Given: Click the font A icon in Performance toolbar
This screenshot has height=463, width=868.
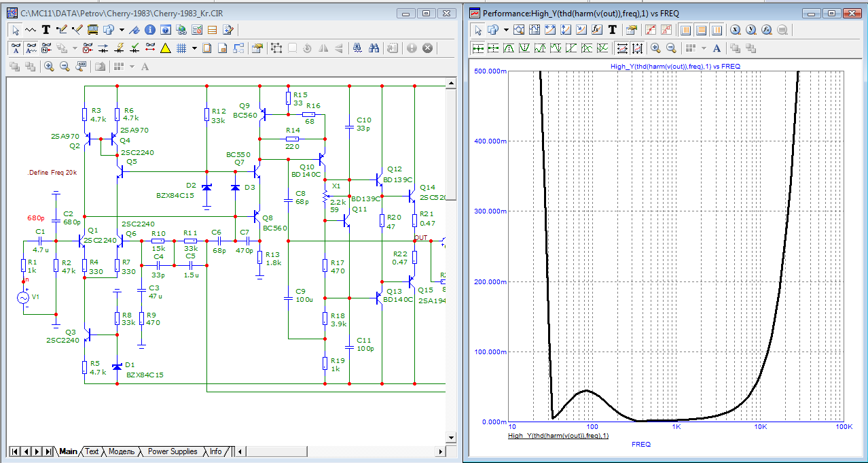Looking at the screenshot, I should 716,48.
